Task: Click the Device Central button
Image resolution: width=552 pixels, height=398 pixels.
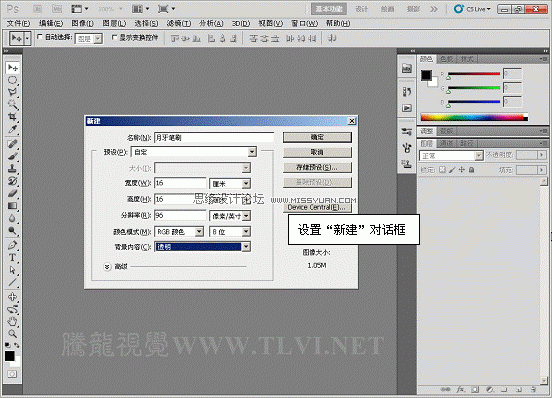Action: pos(317,207)
